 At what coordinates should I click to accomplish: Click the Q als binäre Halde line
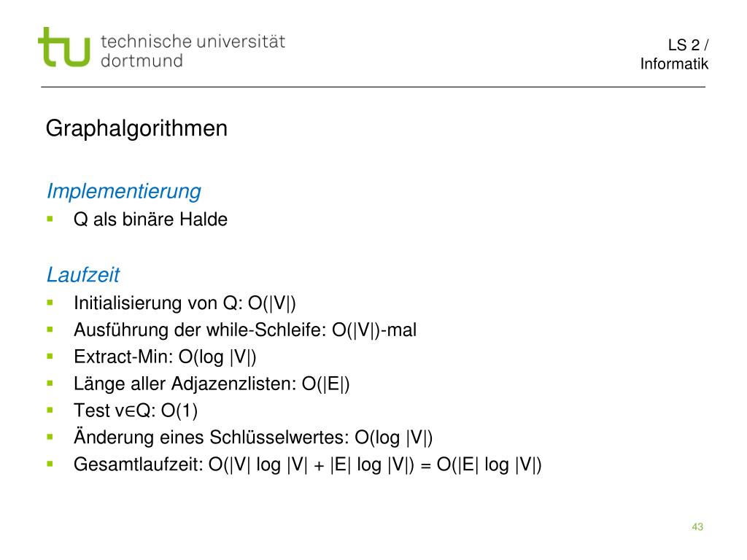[x=150, y=219]
